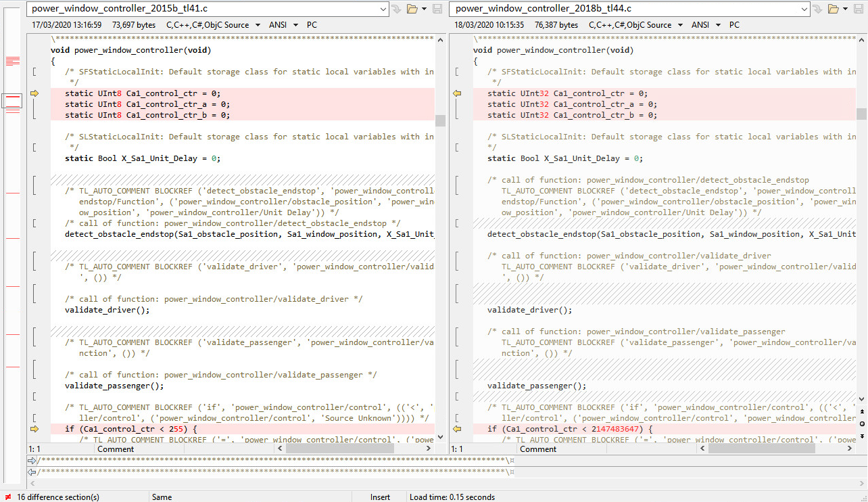Viewport: 868px width, 502px height.
Task: Click left pane vertical scrollbar thumb
Action: pyautogui.click(x=440, y=120)
